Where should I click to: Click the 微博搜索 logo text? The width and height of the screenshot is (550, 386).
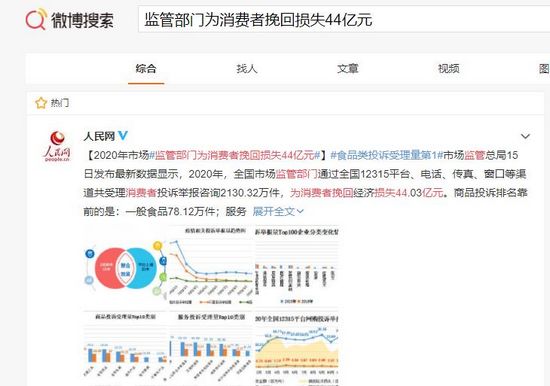(82, 20)
